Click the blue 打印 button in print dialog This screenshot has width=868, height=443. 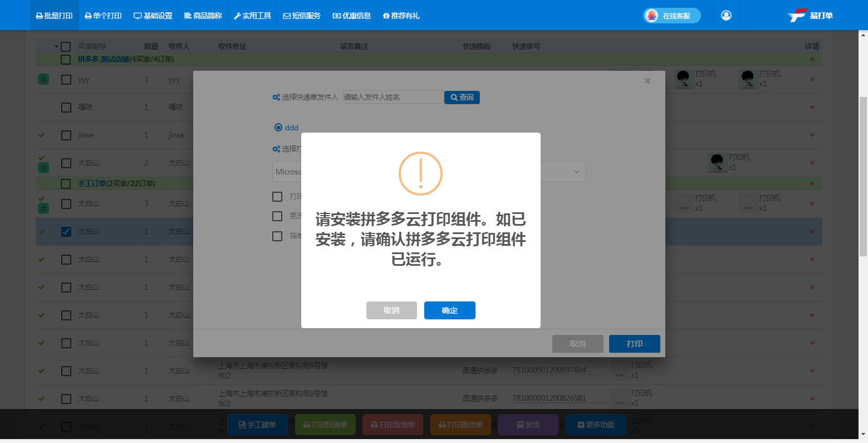pos(635,344)
